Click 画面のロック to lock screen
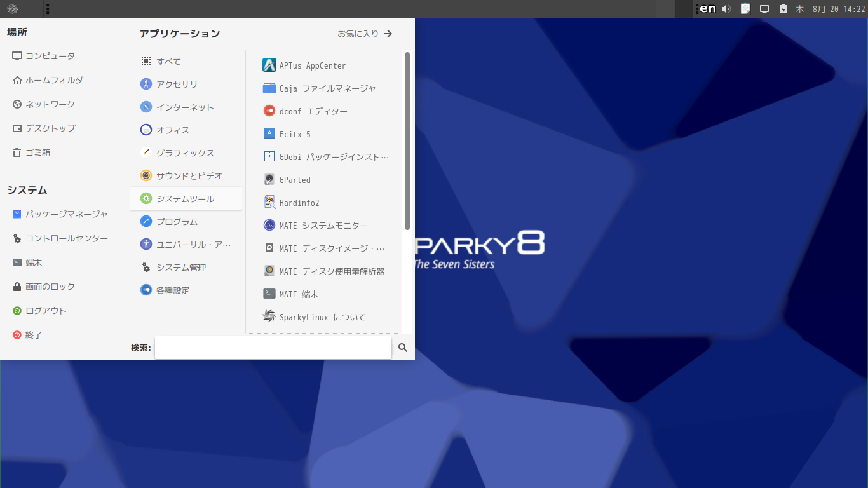The image size is (868, 488). point(44,287)
